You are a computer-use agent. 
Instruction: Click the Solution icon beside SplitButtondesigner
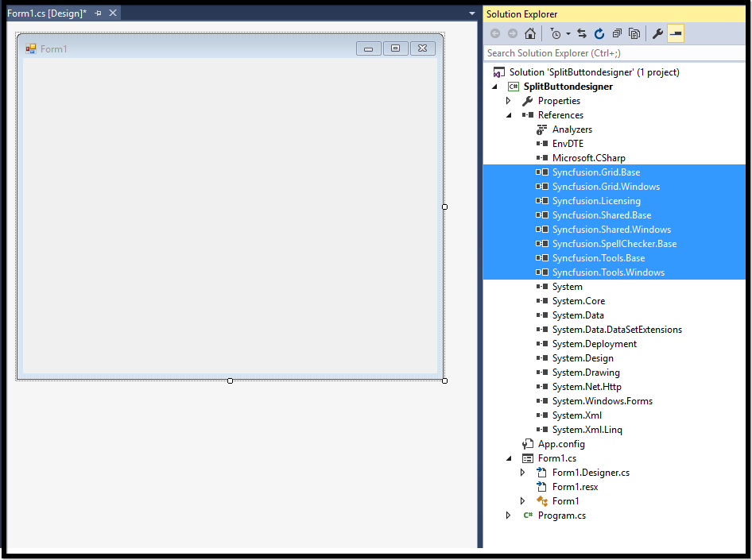point(498,72)
